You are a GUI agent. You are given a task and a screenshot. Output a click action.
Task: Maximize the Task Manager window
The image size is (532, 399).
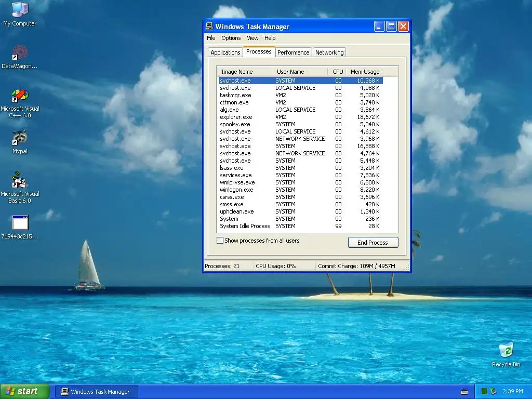pyautogui.click(x=391, y=26)
